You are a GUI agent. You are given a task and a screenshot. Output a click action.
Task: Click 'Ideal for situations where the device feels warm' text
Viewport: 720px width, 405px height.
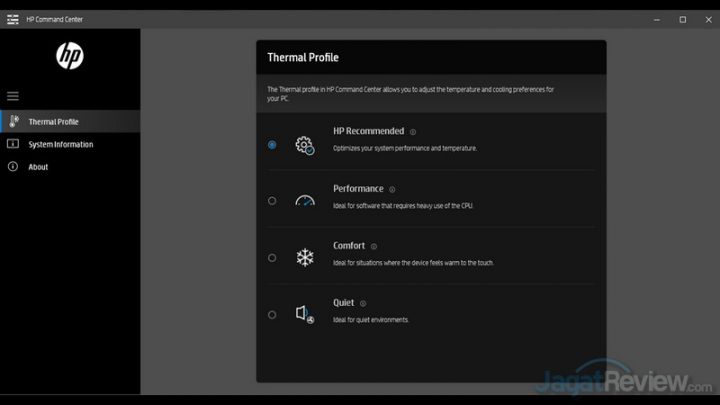click(413, 263)
